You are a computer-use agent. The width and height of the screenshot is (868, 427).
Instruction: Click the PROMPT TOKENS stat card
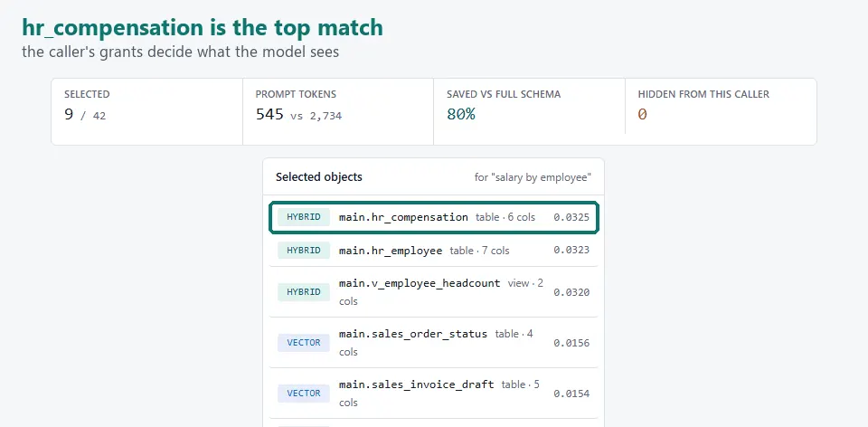[338, 111]
